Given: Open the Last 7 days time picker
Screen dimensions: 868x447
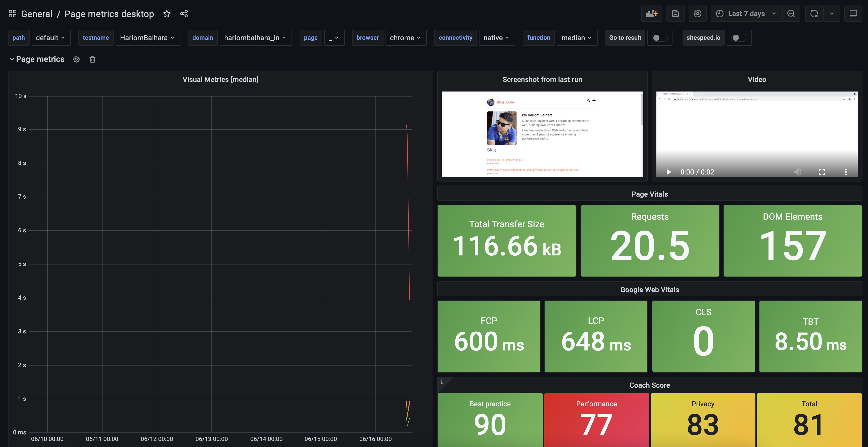Looking at the screenshot, I should coord(746,14).
